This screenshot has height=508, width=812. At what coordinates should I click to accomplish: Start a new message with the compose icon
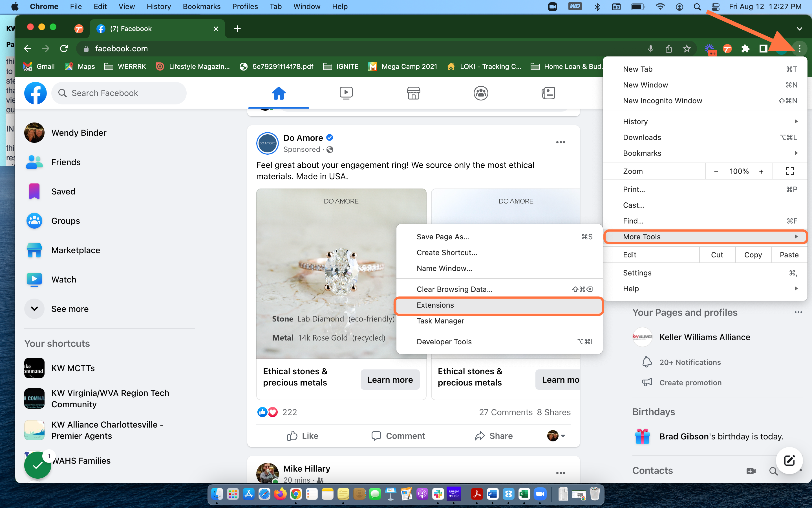click(x=789, y=460)
